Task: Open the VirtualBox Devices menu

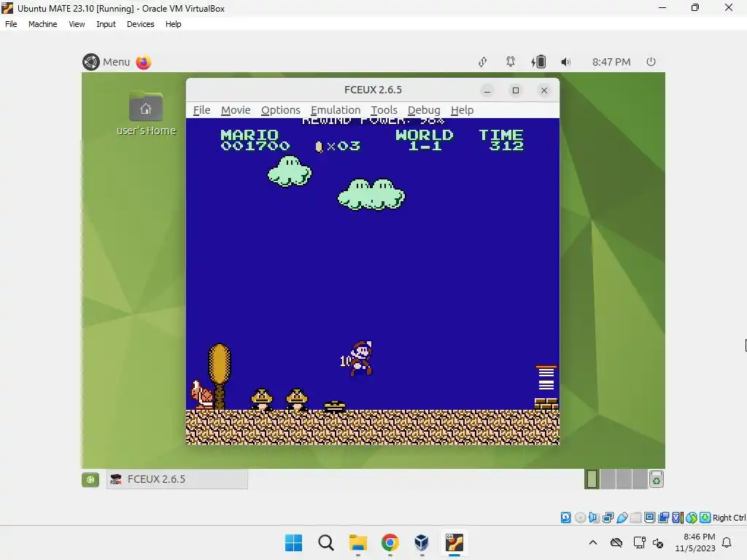Action: click(x=141, y=24)
